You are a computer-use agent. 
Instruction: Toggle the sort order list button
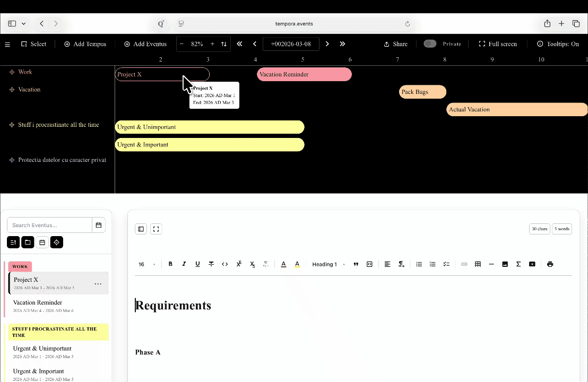13,242
